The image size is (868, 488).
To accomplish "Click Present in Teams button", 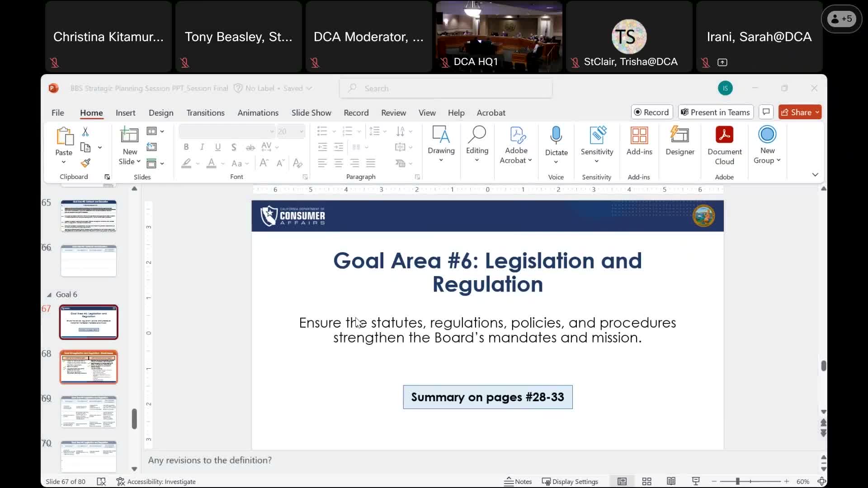I will (715, 112).
